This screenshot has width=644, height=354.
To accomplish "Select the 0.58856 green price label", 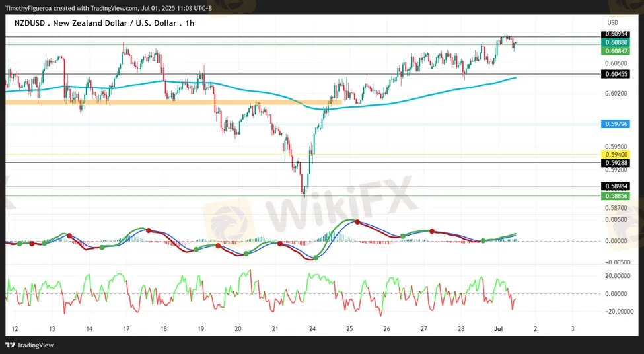I will (x=615, y=196).
